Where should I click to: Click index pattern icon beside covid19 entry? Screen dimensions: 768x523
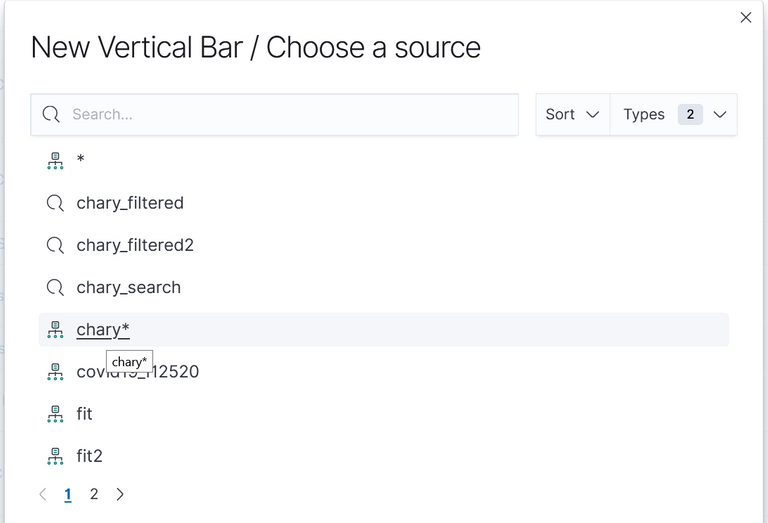point(55,372)
